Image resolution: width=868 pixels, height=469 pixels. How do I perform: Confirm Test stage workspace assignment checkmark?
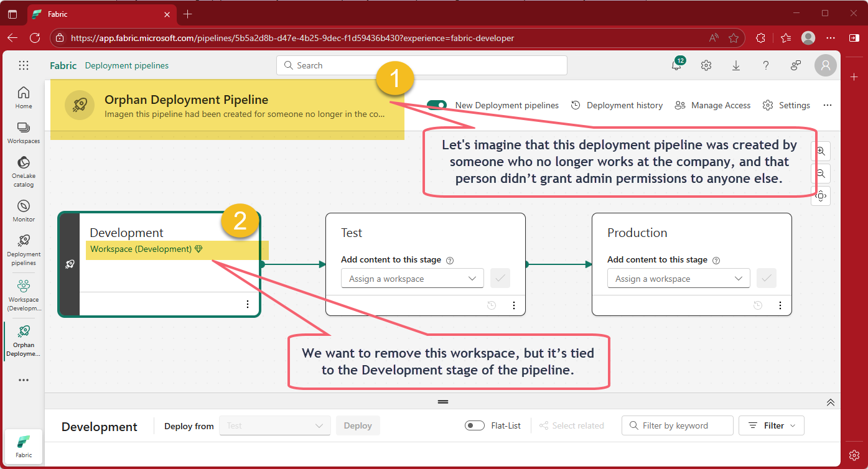coord(500,279)
